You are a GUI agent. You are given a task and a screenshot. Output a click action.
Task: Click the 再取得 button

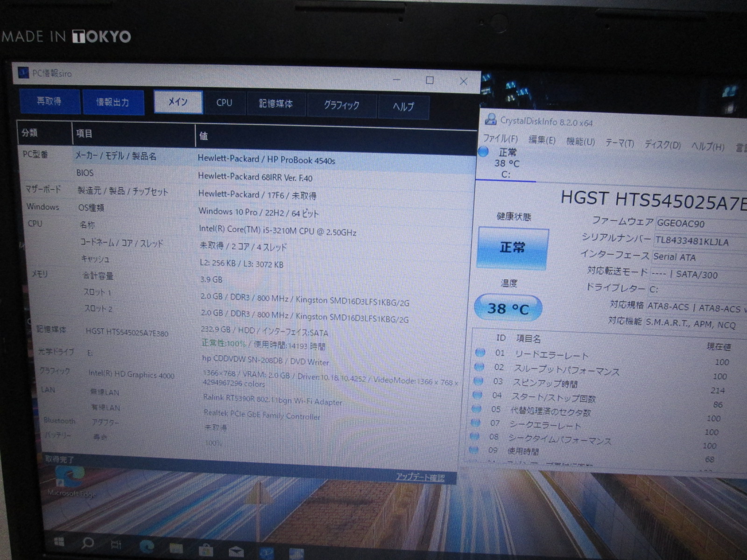point(49,101)
